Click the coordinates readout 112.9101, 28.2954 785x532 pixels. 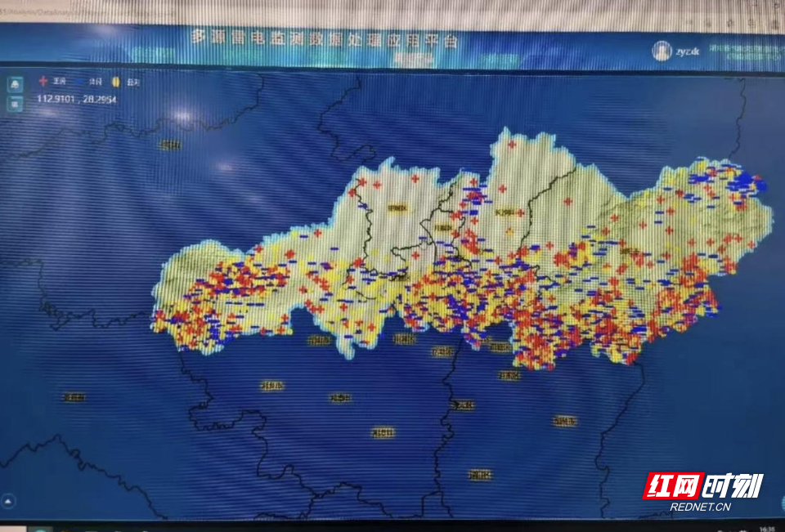[77, 99]
